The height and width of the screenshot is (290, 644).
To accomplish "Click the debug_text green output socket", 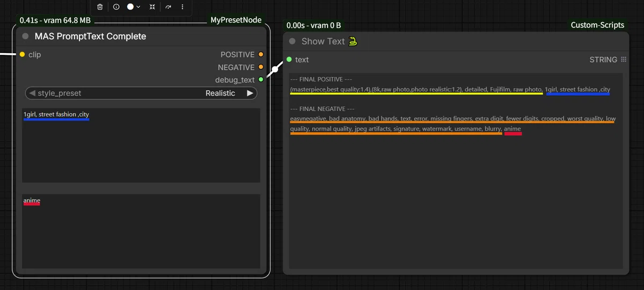I will pos(261,79).
